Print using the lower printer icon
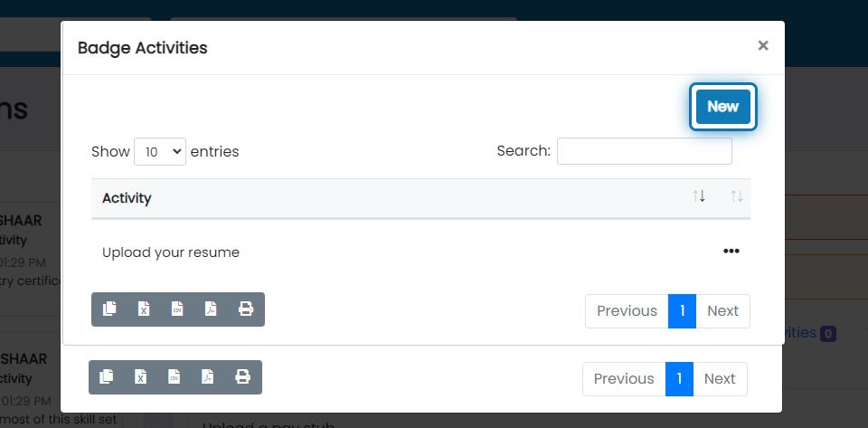The image size is (868, 428). (x=242, y=377)
